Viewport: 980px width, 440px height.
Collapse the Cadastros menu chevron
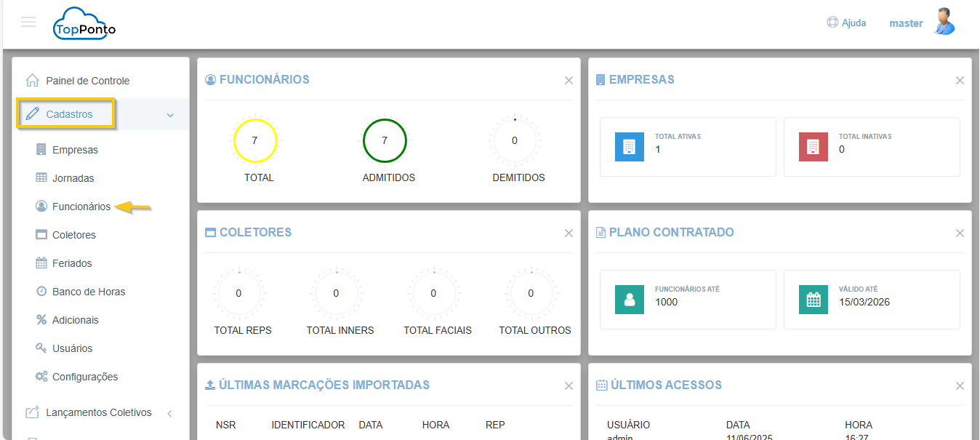click(x=170, y=115)
